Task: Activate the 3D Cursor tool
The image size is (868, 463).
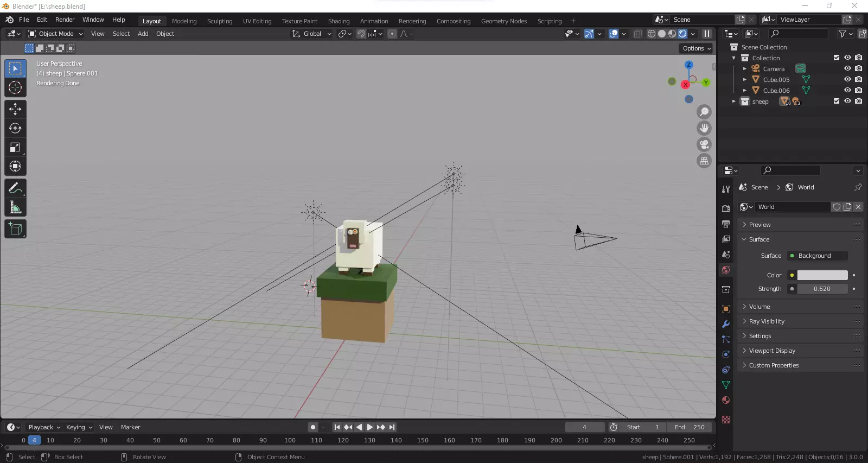Action: (15, 87)
